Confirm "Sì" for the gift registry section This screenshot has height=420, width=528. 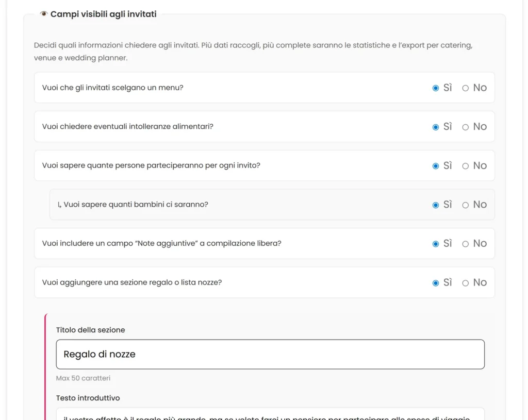[436, 282]
